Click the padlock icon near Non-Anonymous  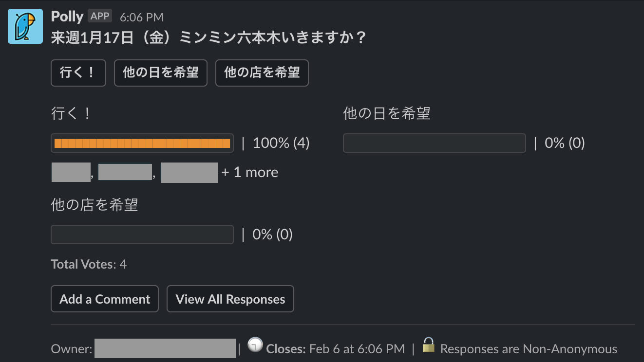click(x=428, y=345)
